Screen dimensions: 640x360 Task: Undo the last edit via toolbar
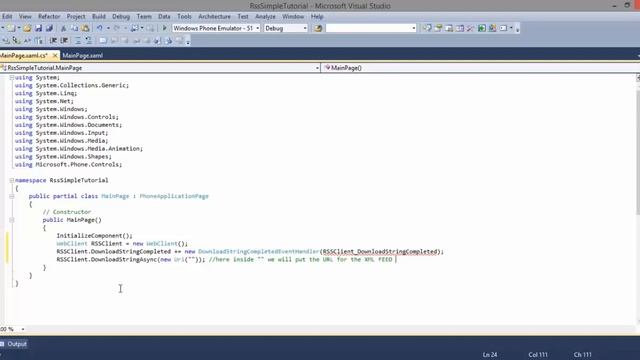[x=99, y=28]
